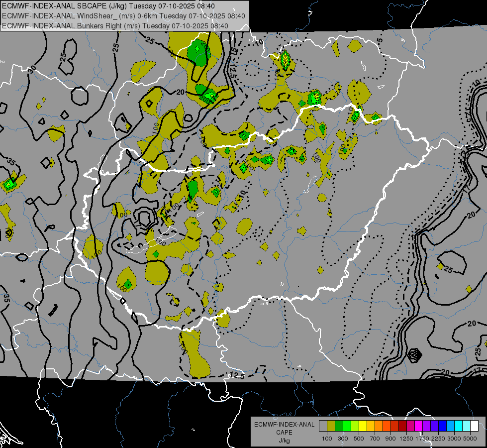Click the legend value 3000
Image resolution: width=487 pixels, height=448 pixels.
tap(454, 439)
